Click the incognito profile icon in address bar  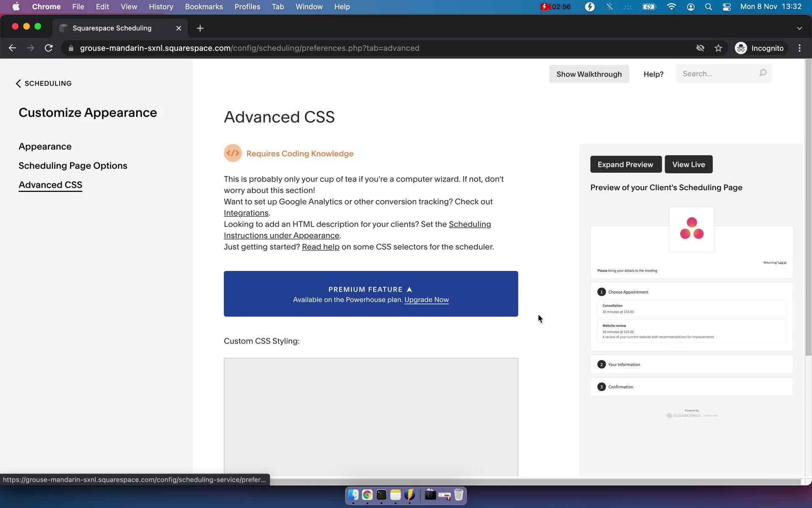[x=740, y=48]
